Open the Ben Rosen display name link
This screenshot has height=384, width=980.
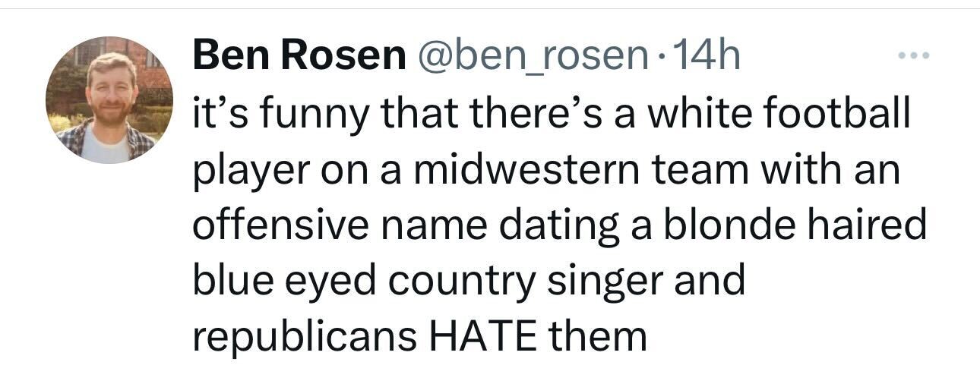point(299,55)
